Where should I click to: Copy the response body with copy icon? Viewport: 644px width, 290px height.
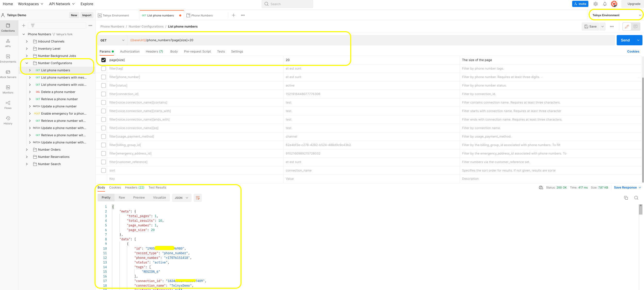(626, 198)
